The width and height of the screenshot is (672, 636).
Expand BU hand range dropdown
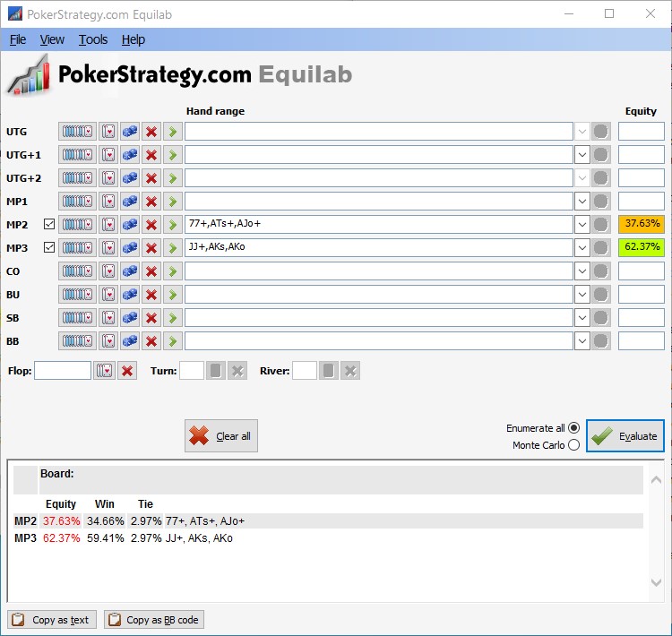click(x=582, y=295)
